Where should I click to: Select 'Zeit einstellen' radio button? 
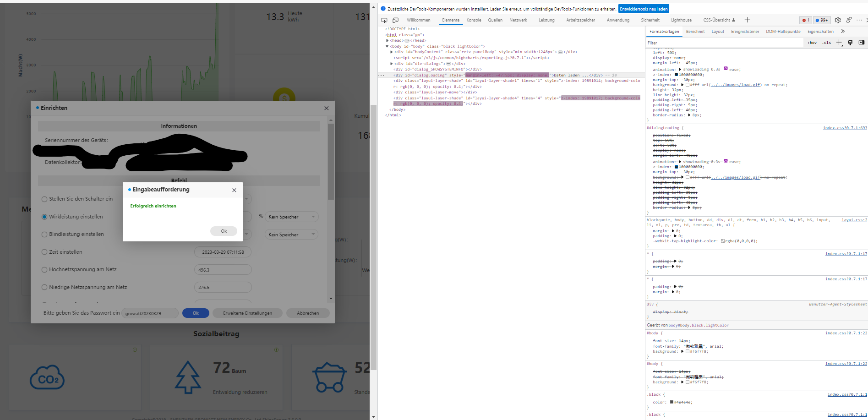[x=44, y=252]
